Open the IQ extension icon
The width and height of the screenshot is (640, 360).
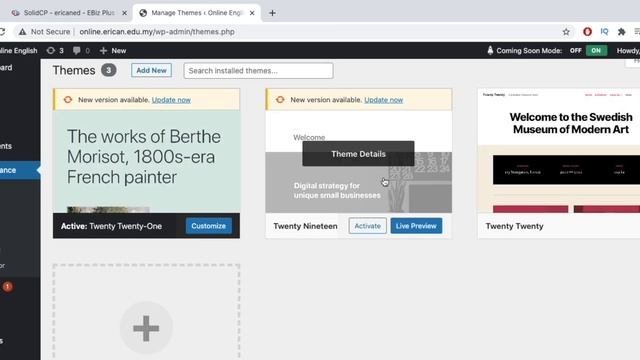[x=604, y=31]
